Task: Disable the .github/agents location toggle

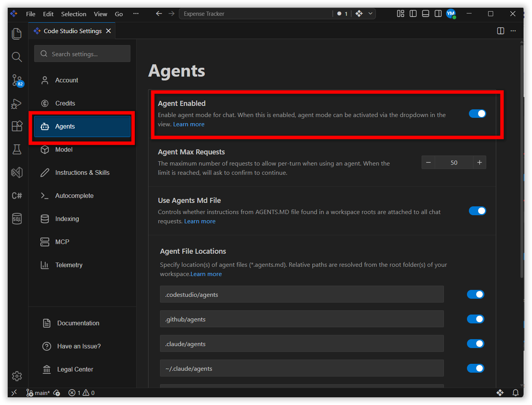Action: [x=475, y=319]
